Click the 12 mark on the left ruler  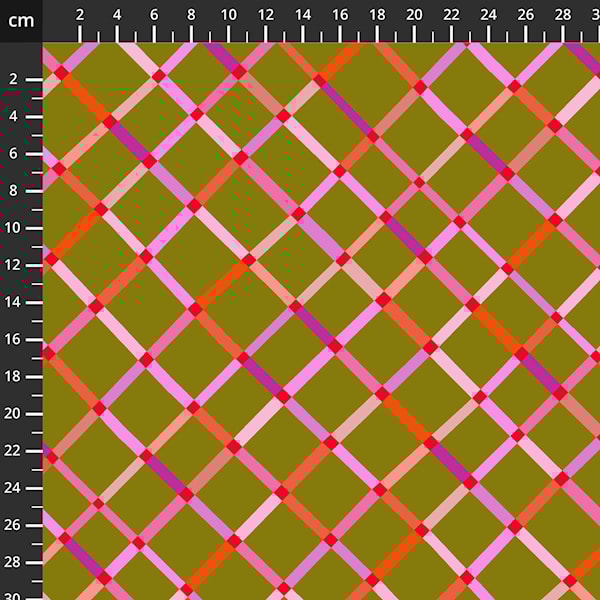click(16, 265)
